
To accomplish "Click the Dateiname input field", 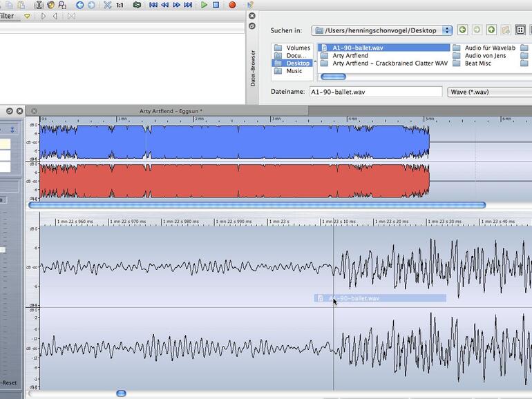I will pyautogui.click(x=374, y=91).
